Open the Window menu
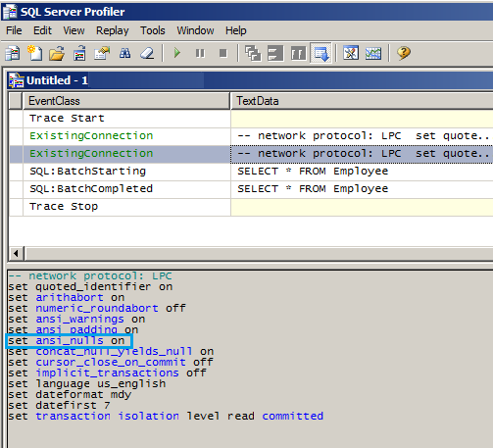The width and height of the screenshot is (493, 448). [x=195, y=30]
